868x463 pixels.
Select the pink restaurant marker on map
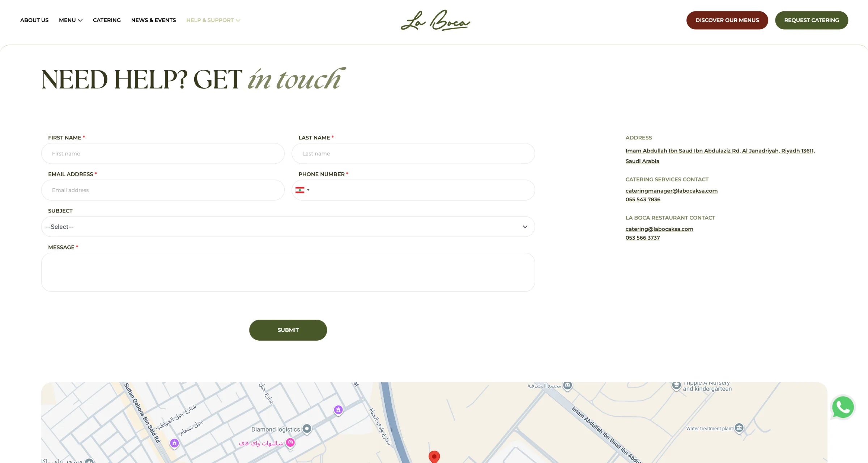[290, 443]
